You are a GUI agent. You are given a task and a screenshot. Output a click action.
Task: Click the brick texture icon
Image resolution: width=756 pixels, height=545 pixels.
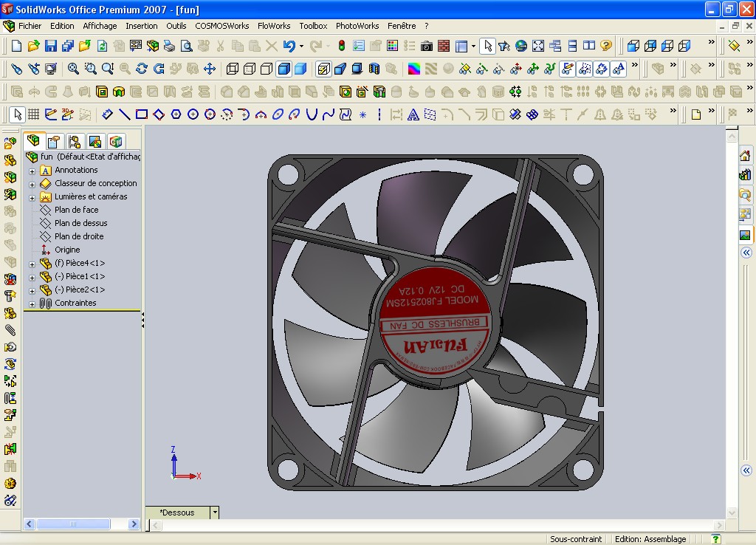(444, 46)
